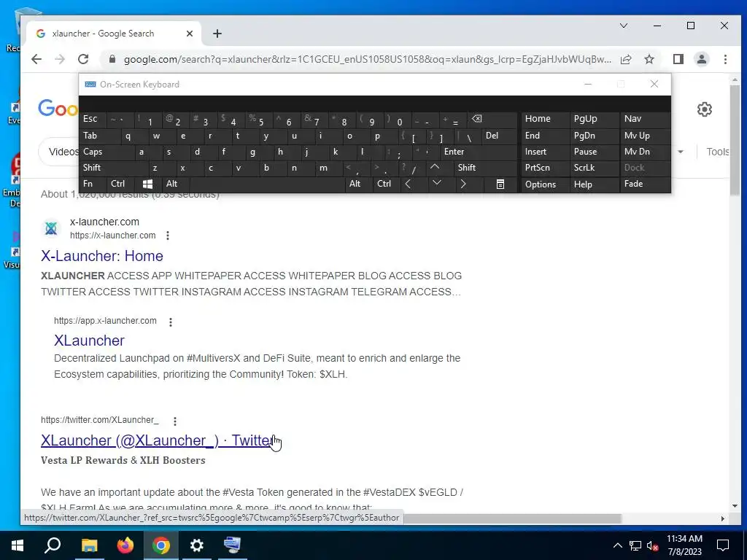Viewport: 747px width, 560px height.
Task: Click the backspace key on On-Screen Keyboard
Action: point(477,119)
